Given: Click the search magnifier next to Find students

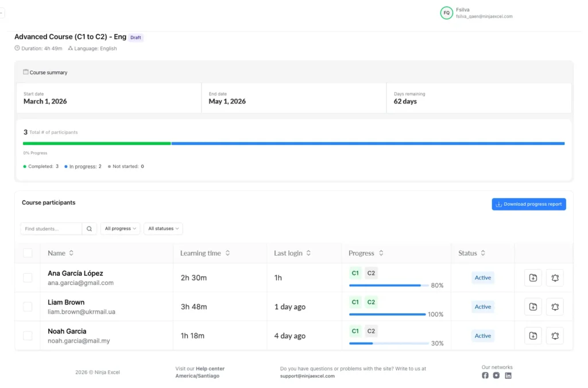Looking at the screenshot, I should coord(89,228).
